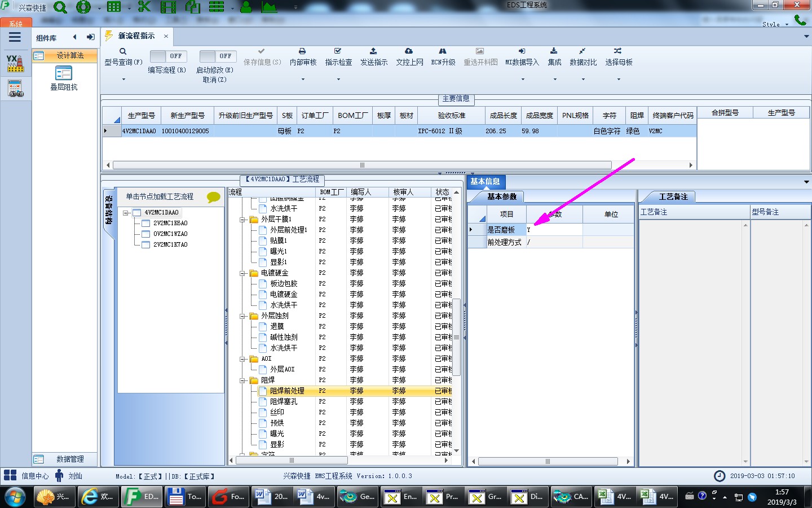812x508 pixels.
Task: Click the 指示检查 toolbar button
Action: pyautogui.click(x=338, y=57)
